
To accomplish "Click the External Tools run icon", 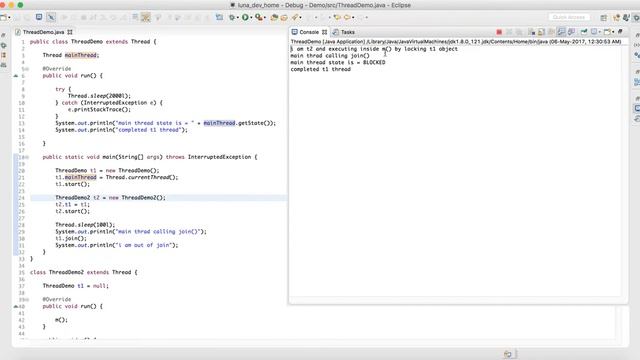I will tap(259, 17).
